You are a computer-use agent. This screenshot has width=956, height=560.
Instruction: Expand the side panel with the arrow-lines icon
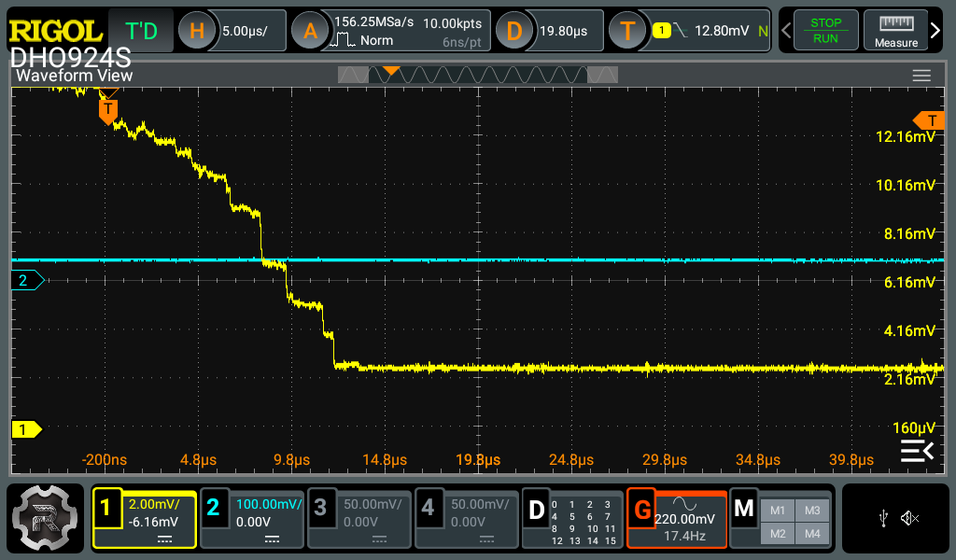click(916, 451)
